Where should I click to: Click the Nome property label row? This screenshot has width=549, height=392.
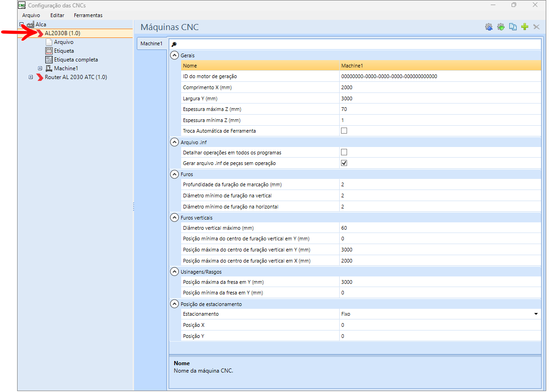[260, 66]
